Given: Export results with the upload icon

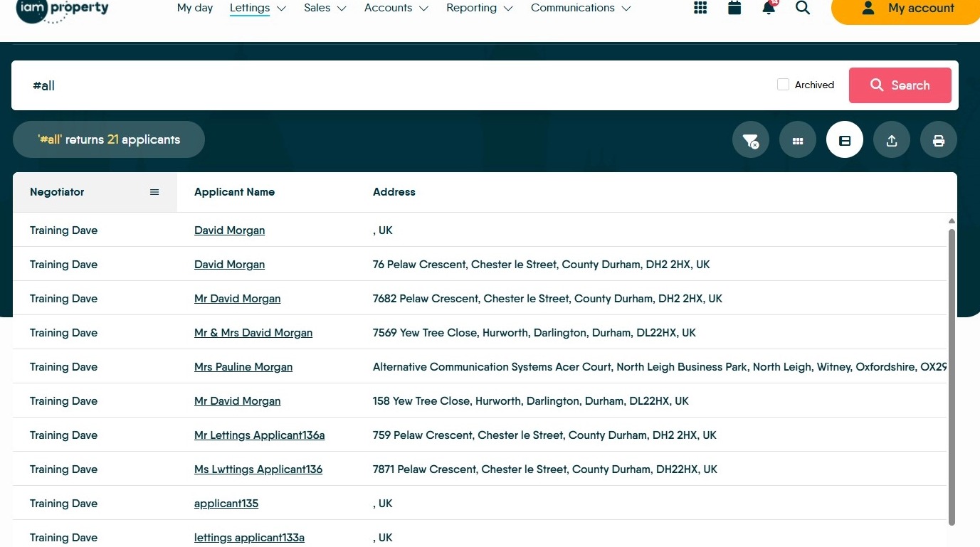Looking at the screenshot, I should click(892, 140).
